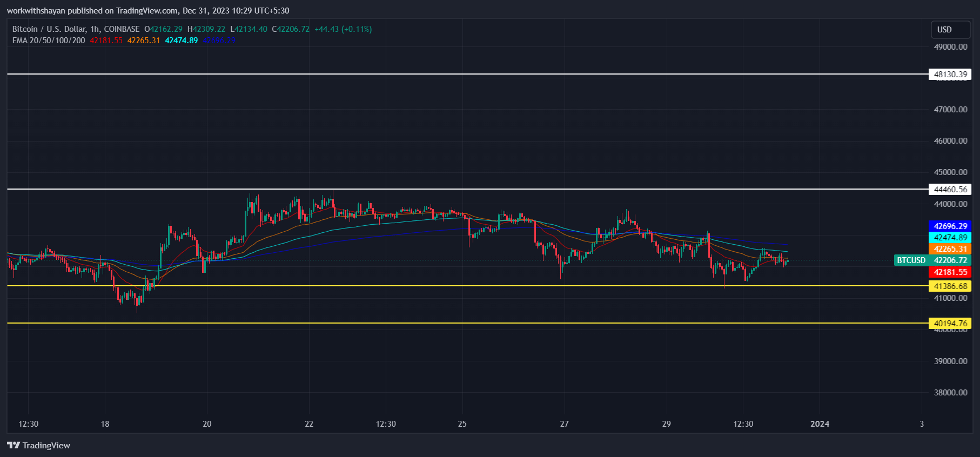Click the blue EMA 200 label 42696.29
This screenshot has width=980, height=457.
tap(950, 226)
